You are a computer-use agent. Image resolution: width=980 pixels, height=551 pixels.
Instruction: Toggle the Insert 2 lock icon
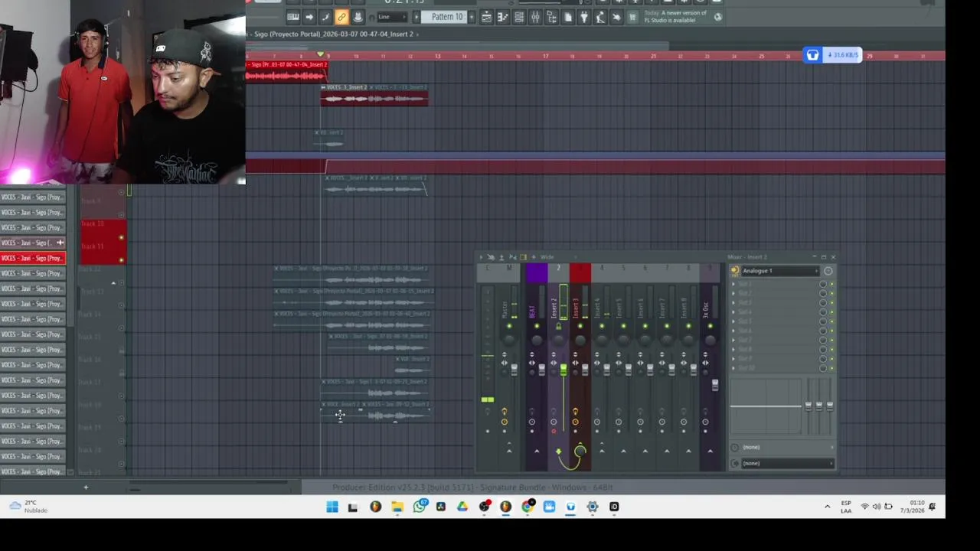click(x=558, y=327)
